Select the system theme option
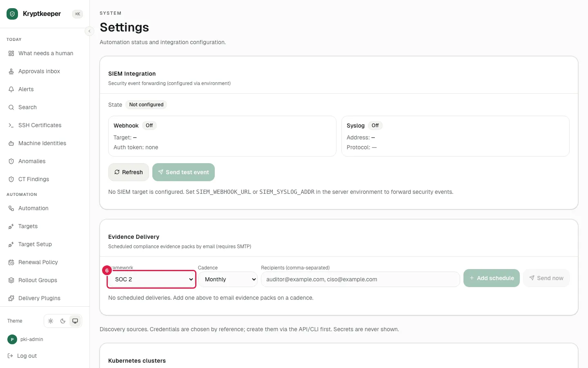 pyautogui.click(x=75, y=321)
